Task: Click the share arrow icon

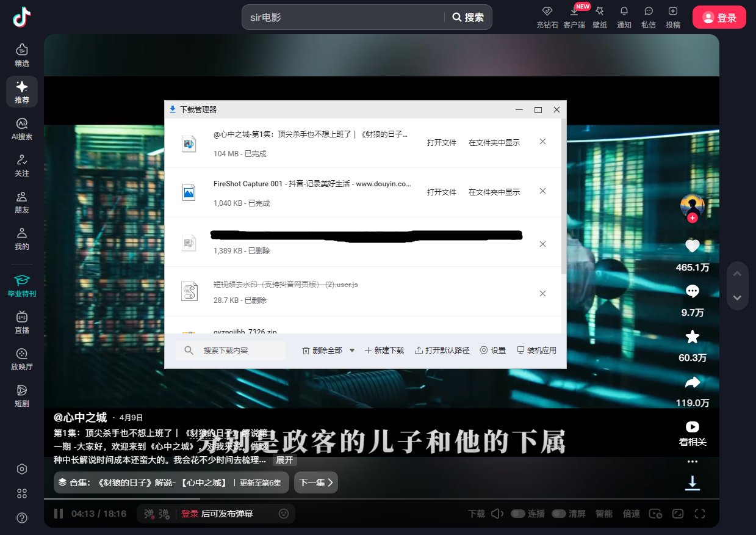Action: (x=692, y=382)
